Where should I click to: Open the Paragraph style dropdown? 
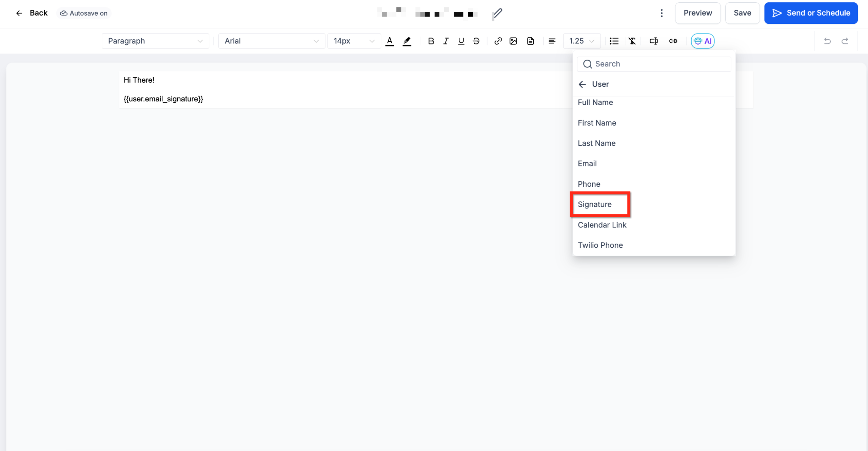(155, 41)
